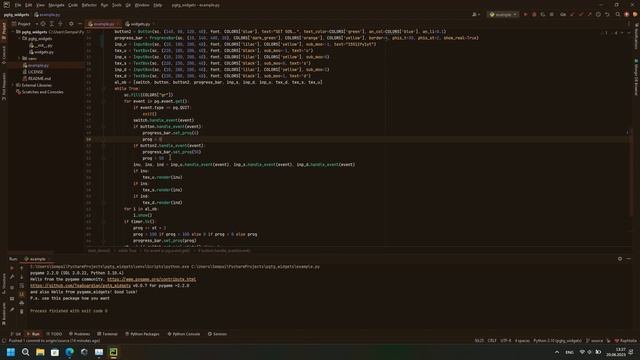Open the user account icon in toolbar
This screenshot has width=640, height=360.
(475, 14)
